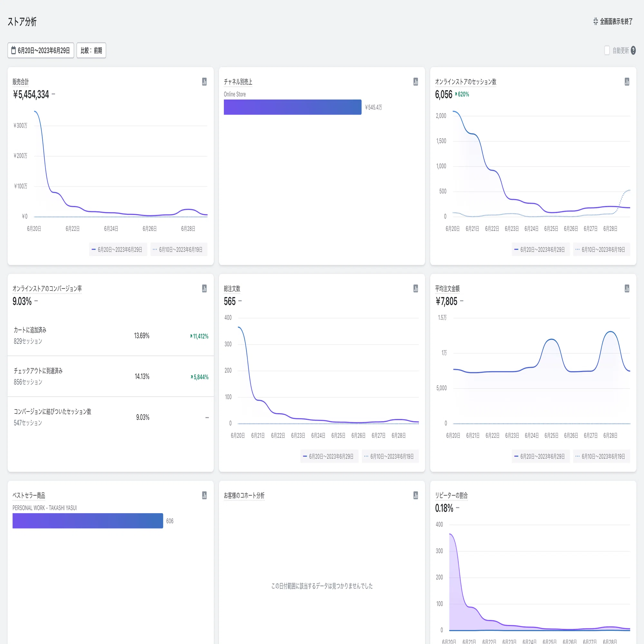Open report icon on 平均注文金額 card
This screenshot has height=644, width=644.
(x=627, y=289)
